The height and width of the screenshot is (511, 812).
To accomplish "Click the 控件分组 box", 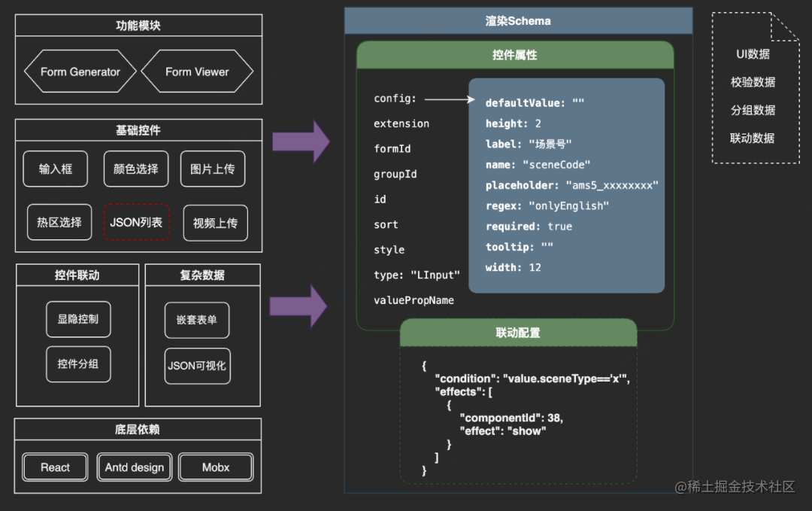I will pyautogui.click(x=78, y=364).
